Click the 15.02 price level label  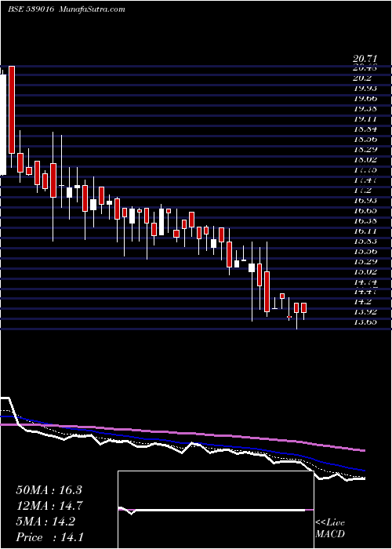point(365,271)
